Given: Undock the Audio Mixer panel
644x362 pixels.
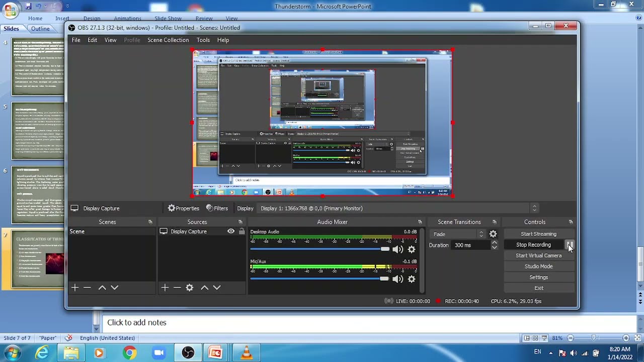Looking at the screenshot, I should click(x=420, y=222).
